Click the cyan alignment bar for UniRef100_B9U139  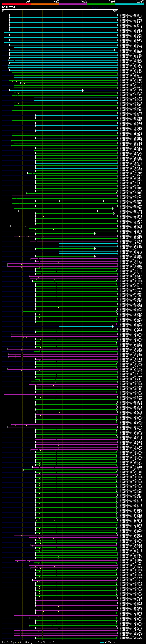tap(64, 15)
